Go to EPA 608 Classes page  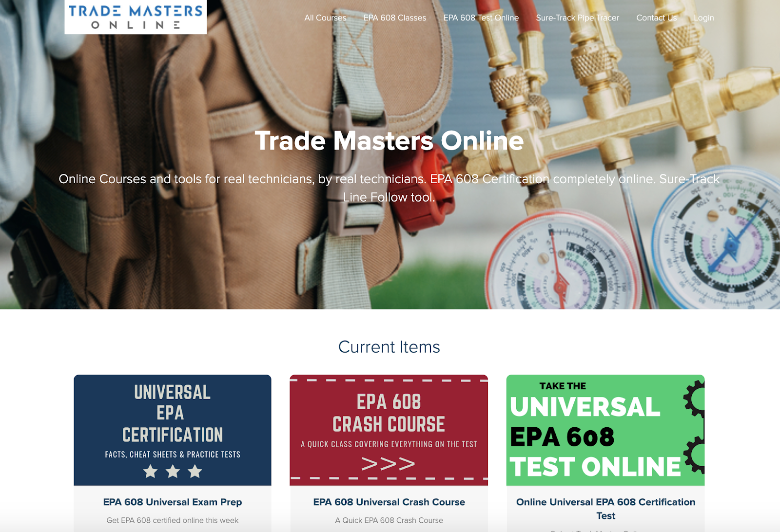coord(395,18)
